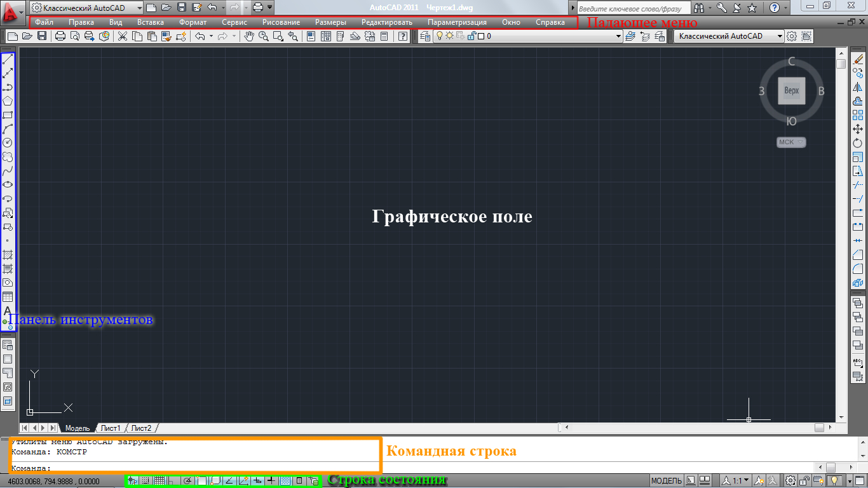Select the Move tool in Modify toolbar
This screenshot has height=488, width=868.
click(857, 128)
